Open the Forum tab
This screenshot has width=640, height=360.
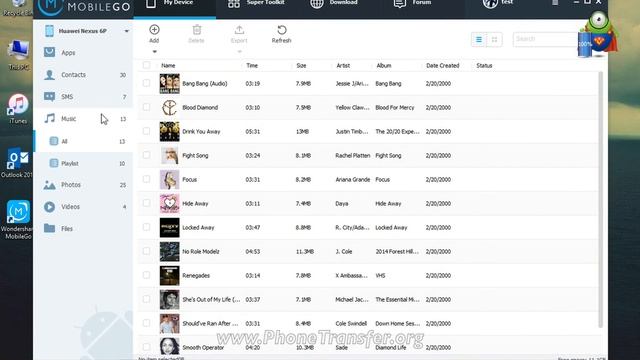(x=412, y=4)
